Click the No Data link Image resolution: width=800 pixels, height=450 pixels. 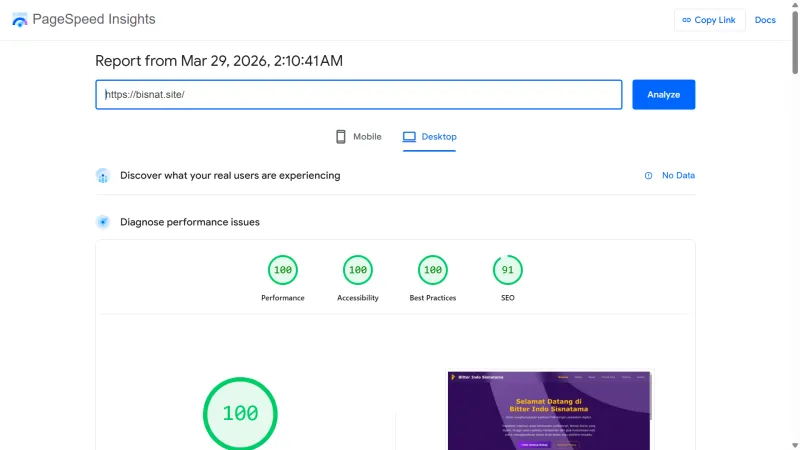pos(678,176)
